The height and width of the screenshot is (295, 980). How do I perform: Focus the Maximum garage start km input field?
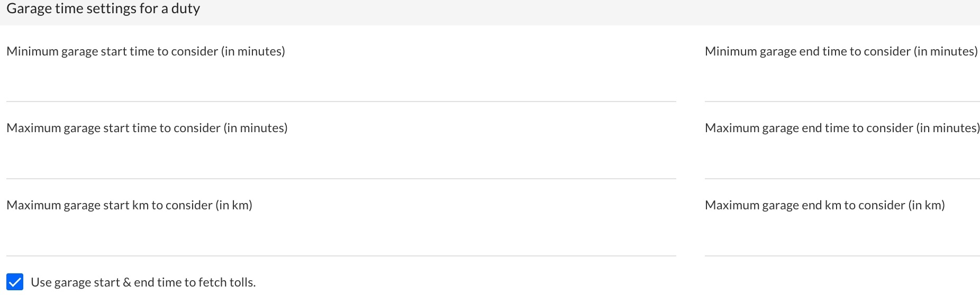[x=341, y=237]
